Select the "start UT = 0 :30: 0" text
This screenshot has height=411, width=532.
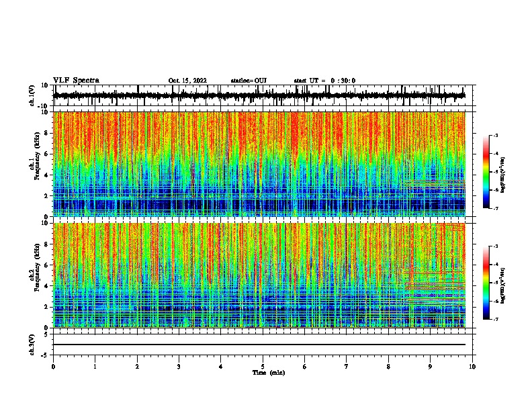(324, 81)
